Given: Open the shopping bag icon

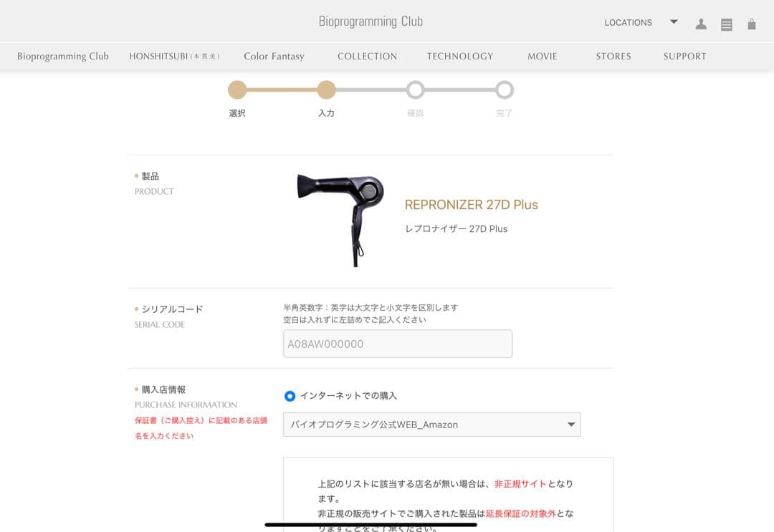Looking at the screenshot, I should 751,24.
